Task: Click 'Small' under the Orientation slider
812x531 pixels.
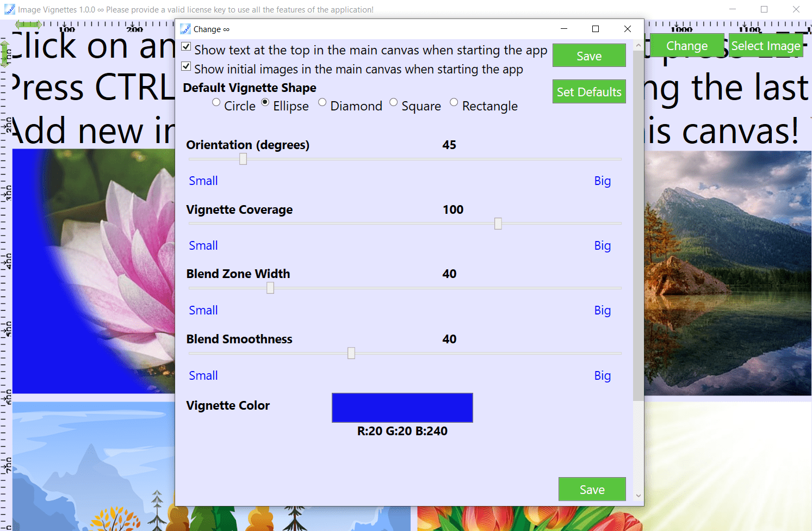Action: point(203,181)
